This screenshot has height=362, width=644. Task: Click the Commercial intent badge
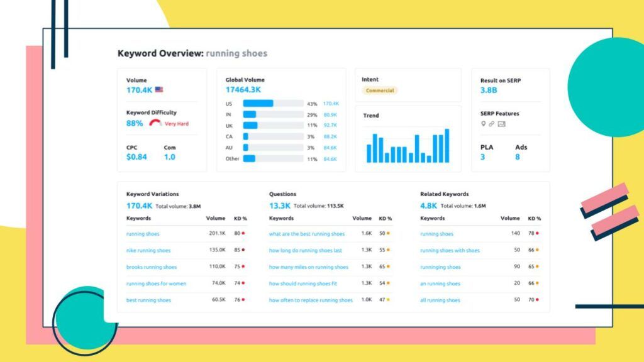point(380,90)
